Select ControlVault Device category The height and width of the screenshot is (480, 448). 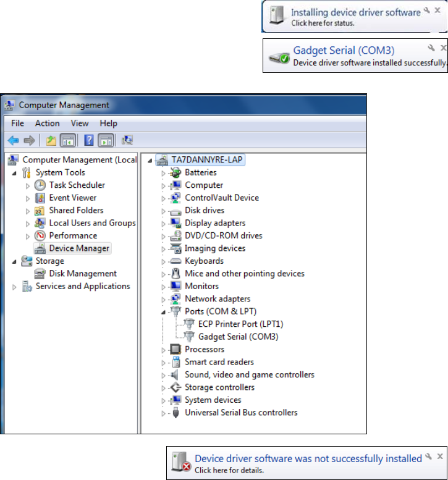click(x=222, y=198)
